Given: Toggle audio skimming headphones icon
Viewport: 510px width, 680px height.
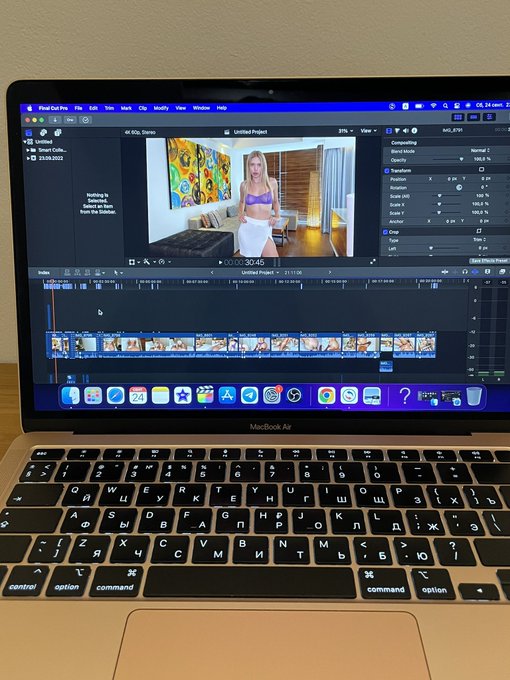Looking at the screenshot, I should click(465, 272).
